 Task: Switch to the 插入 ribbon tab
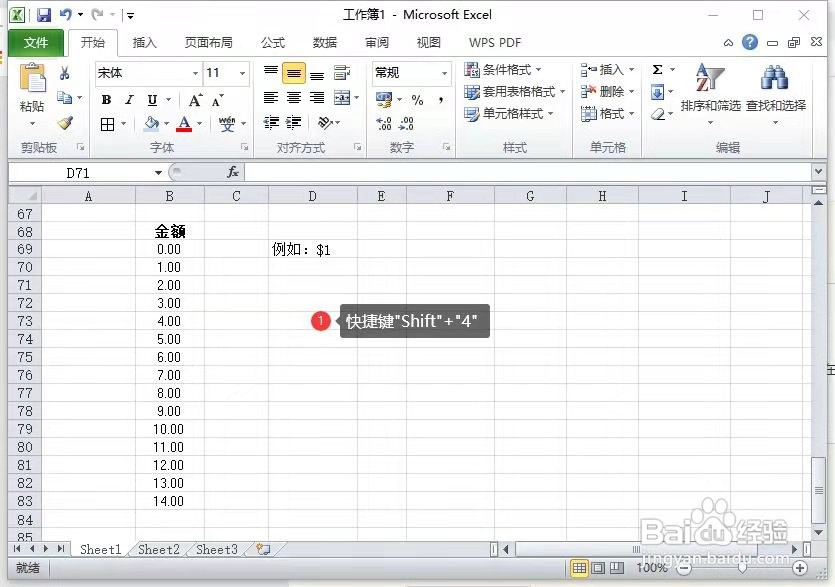(x=145, y=42)
